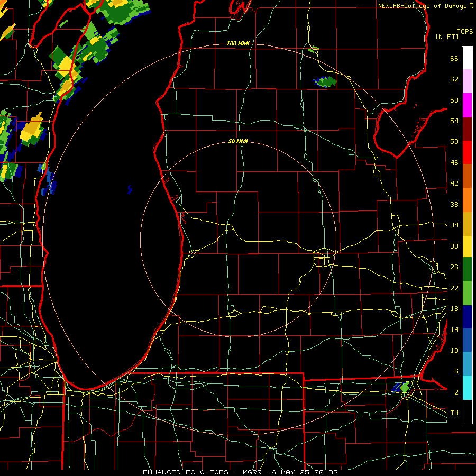This screenshot has height=476, width=476.
Task: Click the 50 NMI range ring label
Action: (238, 141)
